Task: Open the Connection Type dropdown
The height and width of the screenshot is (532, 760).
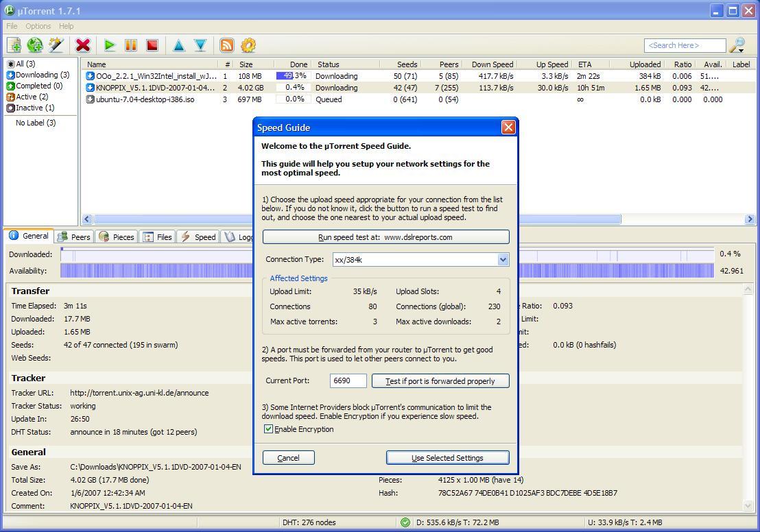Action: (x=503, y=259)
